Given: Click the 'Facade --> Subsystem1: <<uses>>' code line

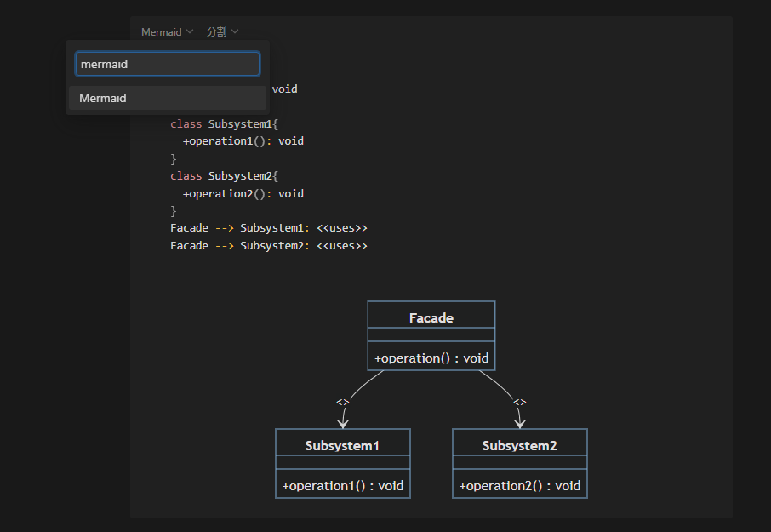Looking at the screenshot, I should click(269, 227).
